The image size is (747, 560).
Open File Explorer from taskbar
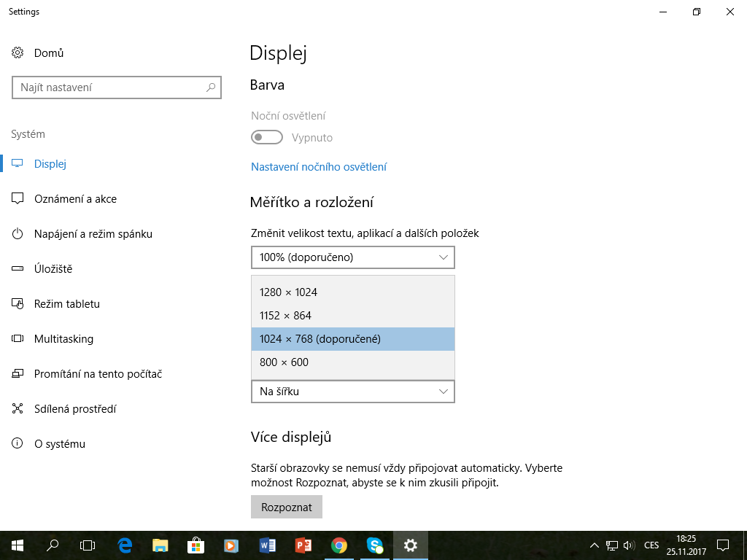(160, 545)
